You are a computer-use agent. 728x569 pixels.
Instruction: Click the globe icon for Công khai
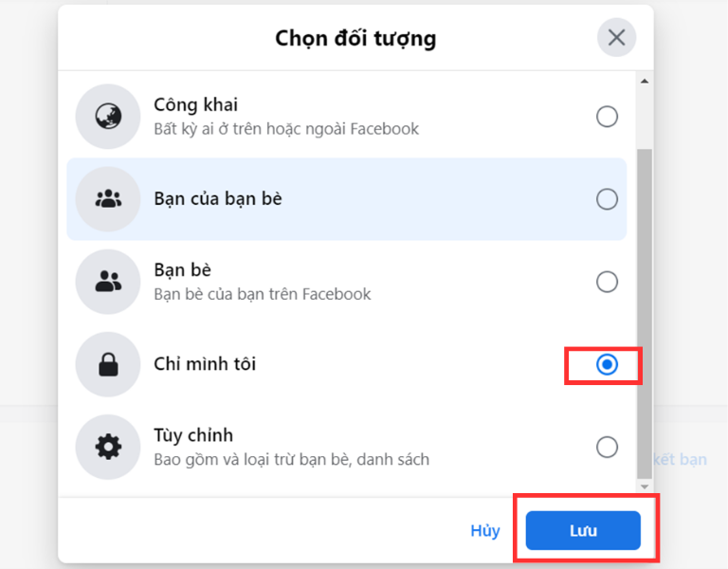tap(108, 116)
